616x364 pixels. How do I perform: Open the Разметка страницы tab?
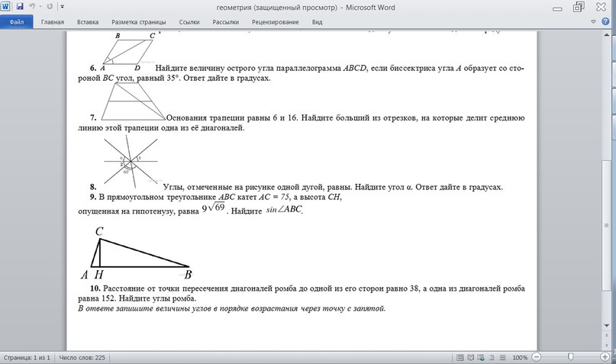tap(139, 22)
